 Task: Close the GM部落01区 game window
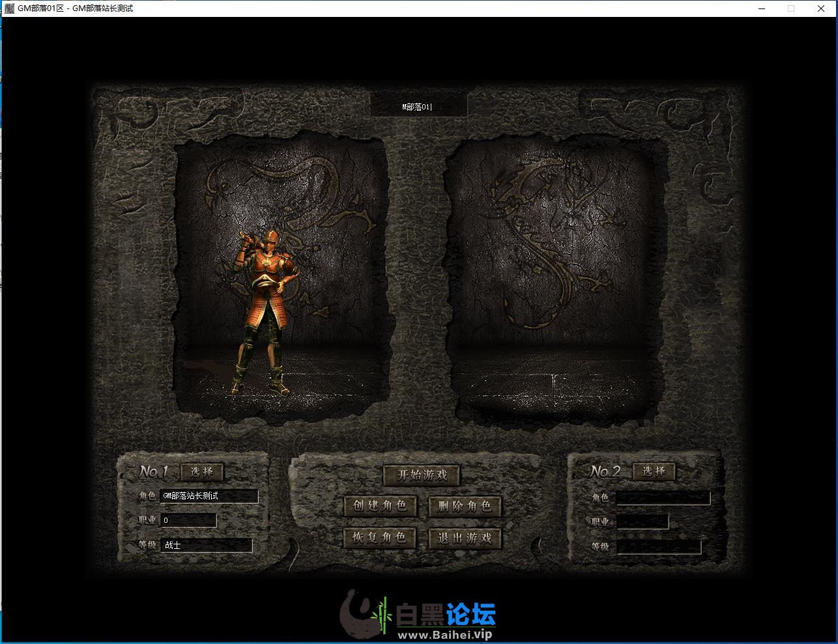(x=821, y=8)
